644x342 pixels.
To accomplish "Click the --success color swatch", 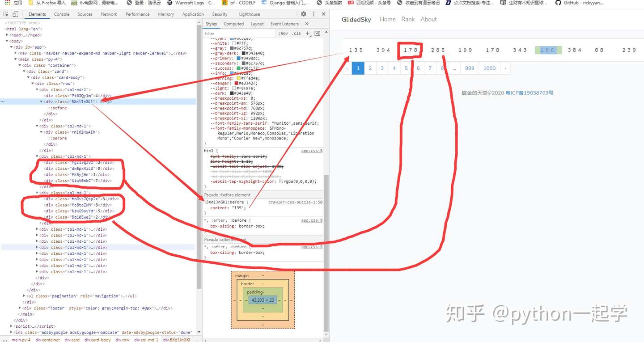I will 239,68.
